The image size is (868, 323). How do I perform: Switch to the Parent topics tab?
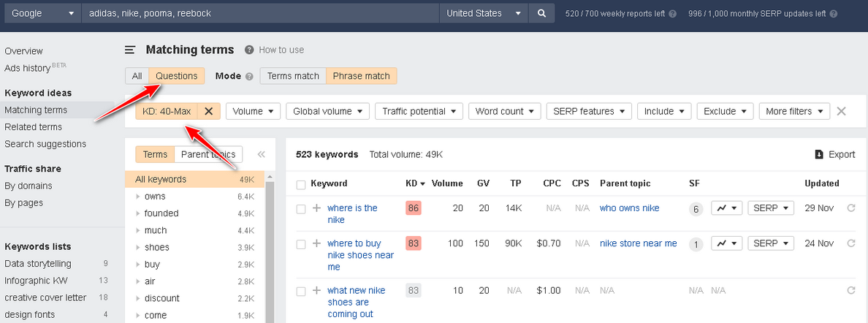208,155
